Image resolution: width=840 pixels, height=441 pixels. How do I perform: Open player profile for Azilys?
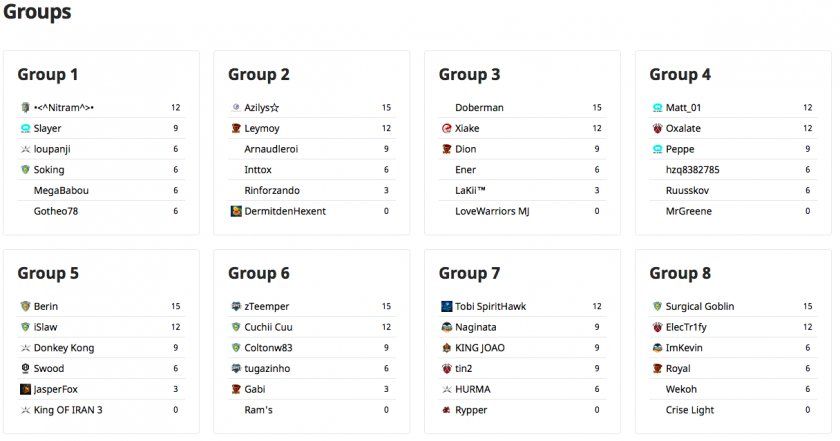coord(261,107)
